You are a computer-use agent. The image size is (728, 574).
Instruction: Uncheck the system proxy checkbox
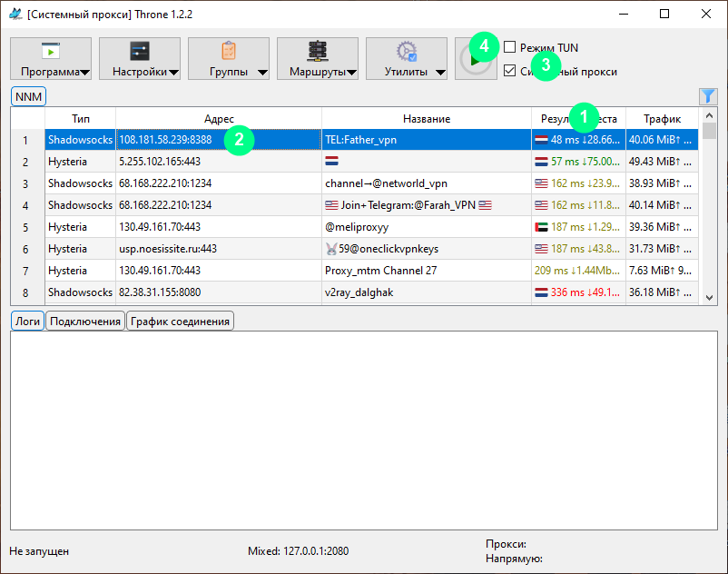point(510,71)
